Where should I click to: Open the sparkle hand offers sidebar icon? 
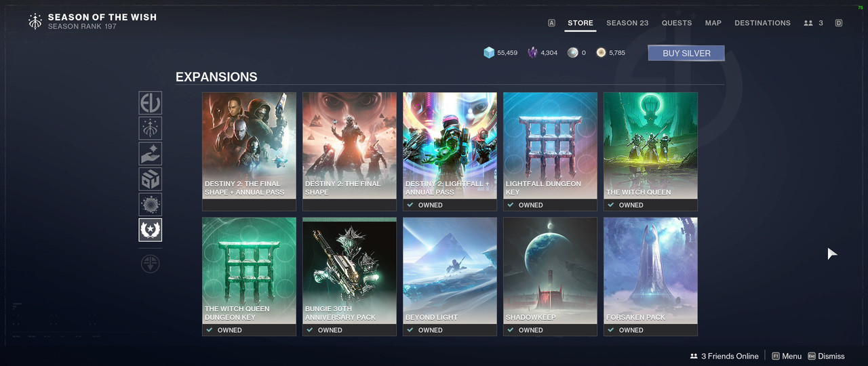click(x=150, y=154)
